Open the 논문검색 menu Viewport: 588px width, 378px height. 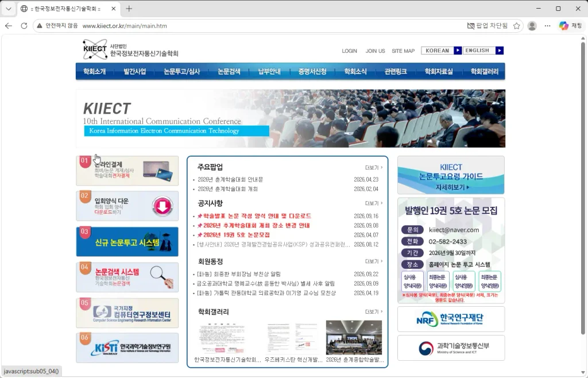click(229, 72)
